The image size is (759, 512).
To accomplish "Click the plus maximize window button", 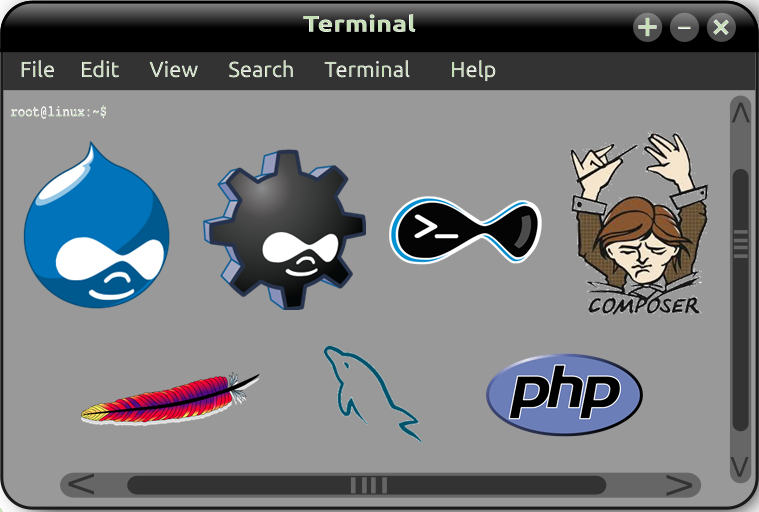I will (647, 27).
